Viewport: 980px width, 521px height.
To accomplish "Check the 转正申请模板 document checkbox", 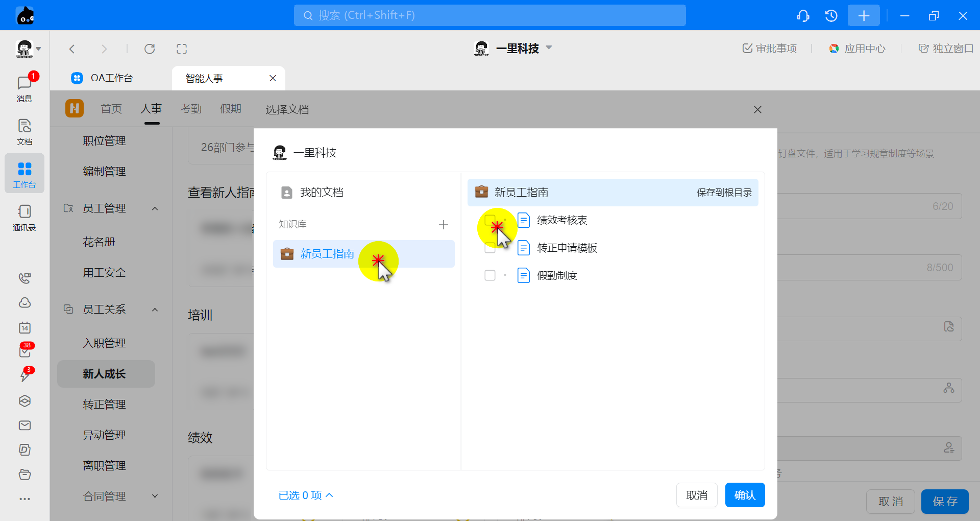I will (489, 248).
